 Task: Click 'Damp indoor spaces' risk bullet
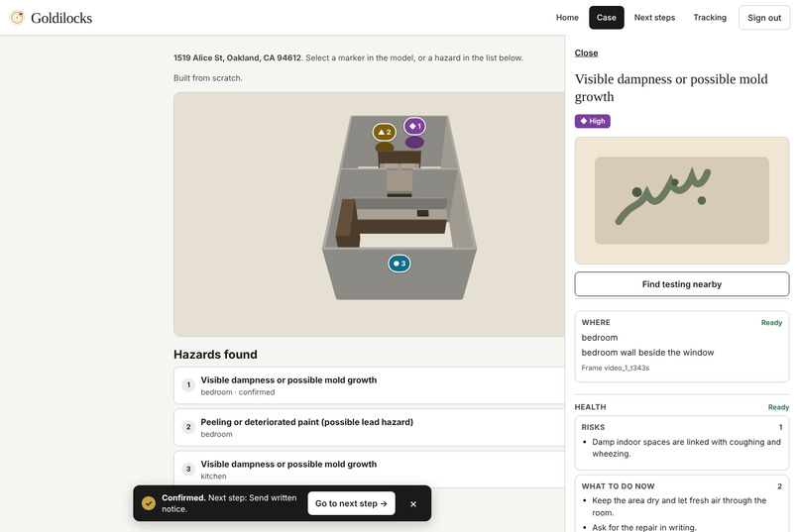pyautogui.click(x=686, y=448)
